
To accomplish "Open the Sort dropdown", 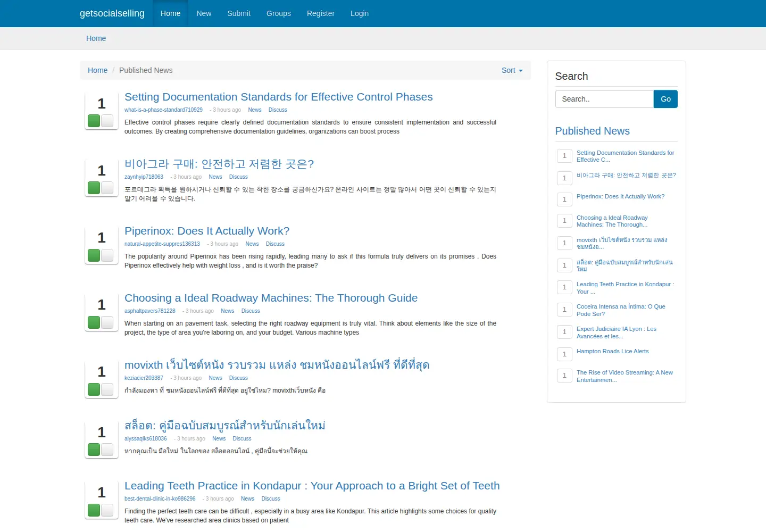I will tap(512, 70).
